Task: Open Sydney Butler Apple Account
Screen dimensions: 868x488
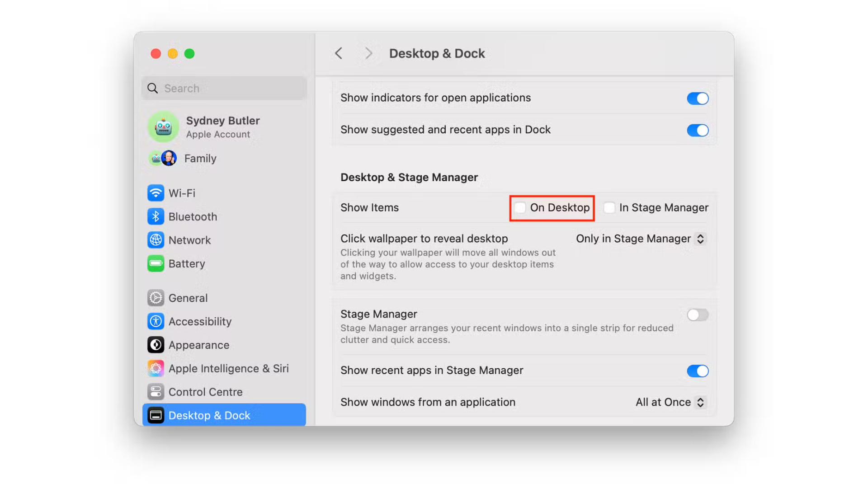Action: (222, 127)
